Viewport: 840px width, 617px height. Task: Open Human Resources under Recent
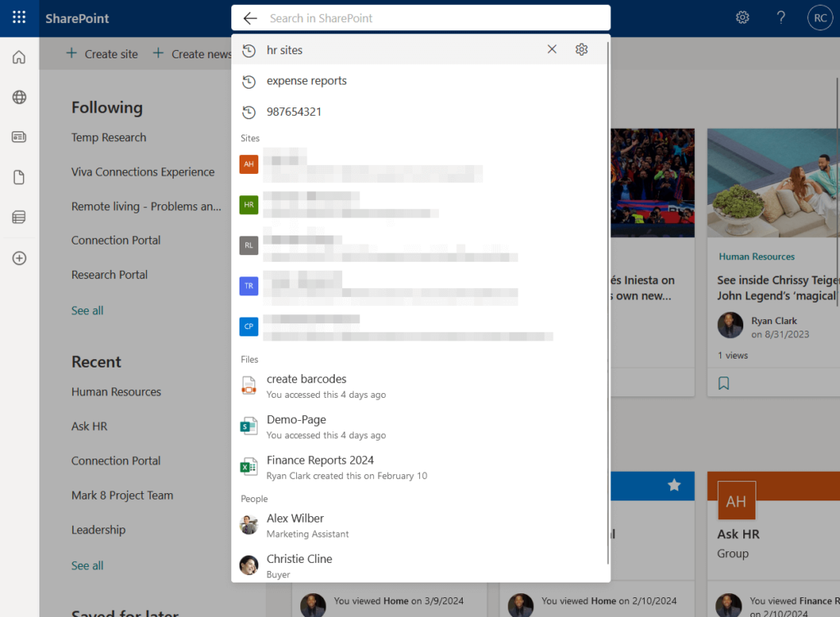tap(116, 392)
